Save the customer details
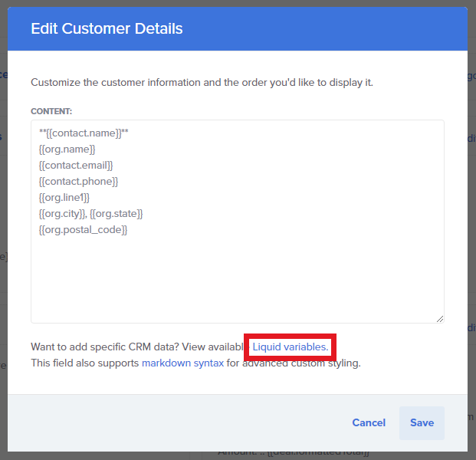This screenshot has height=460, width=476. pyautogui.click(x=422, y=422)
